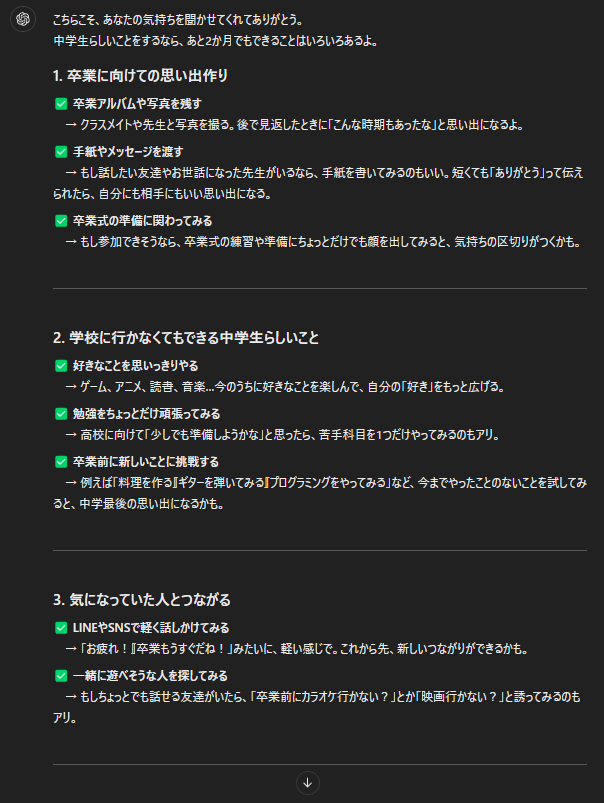Click the checkmark beside 卒業前に新しいことに挑戦する
This screenshot has height=803, width=604.
(61, 462)
